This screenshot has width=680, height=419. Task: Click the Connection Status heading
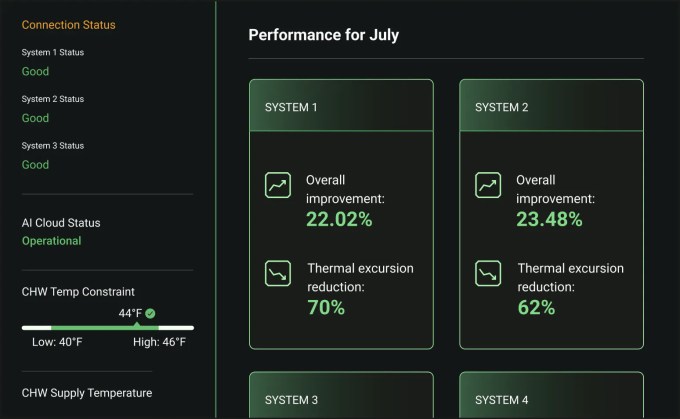click(68, 25)
